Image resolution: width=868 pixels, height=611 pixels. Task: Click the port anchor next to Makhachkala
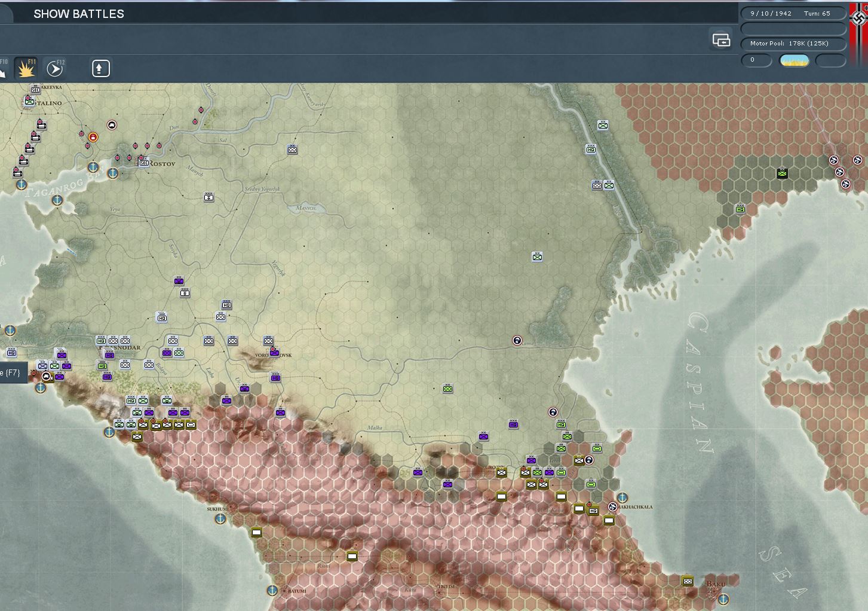pyautogui.click(x=622, y=497)
